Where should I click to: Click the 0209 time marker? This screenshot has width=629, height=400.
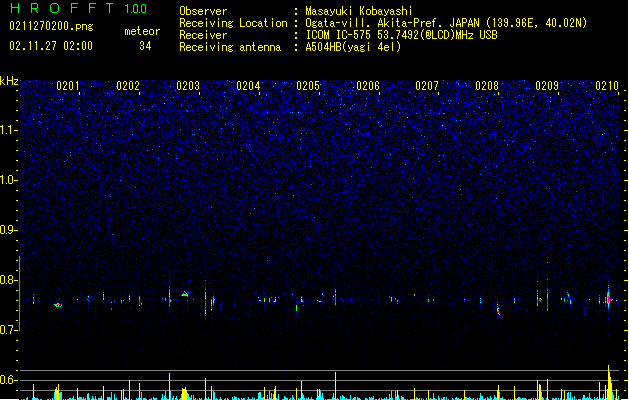point(547,86)
